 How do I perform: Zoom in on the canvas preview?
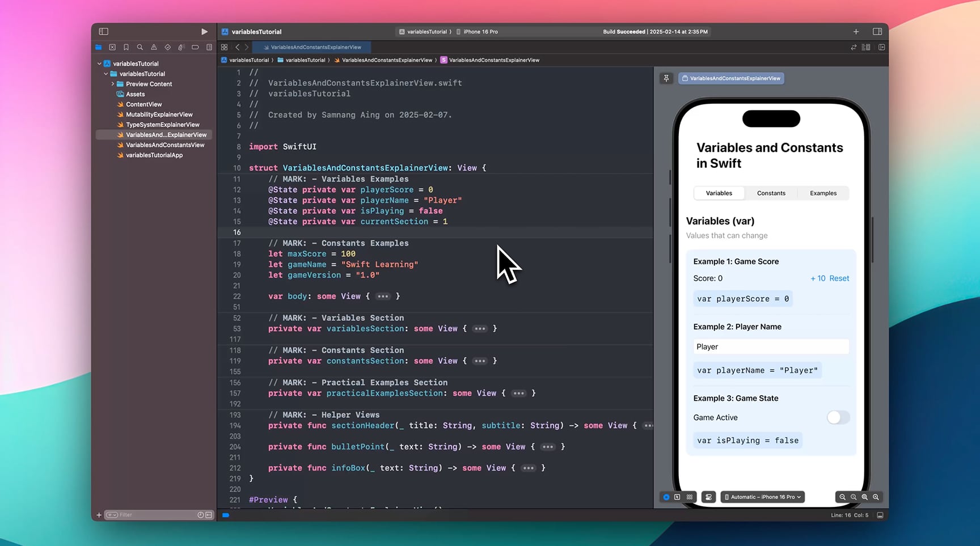[876, 497]
